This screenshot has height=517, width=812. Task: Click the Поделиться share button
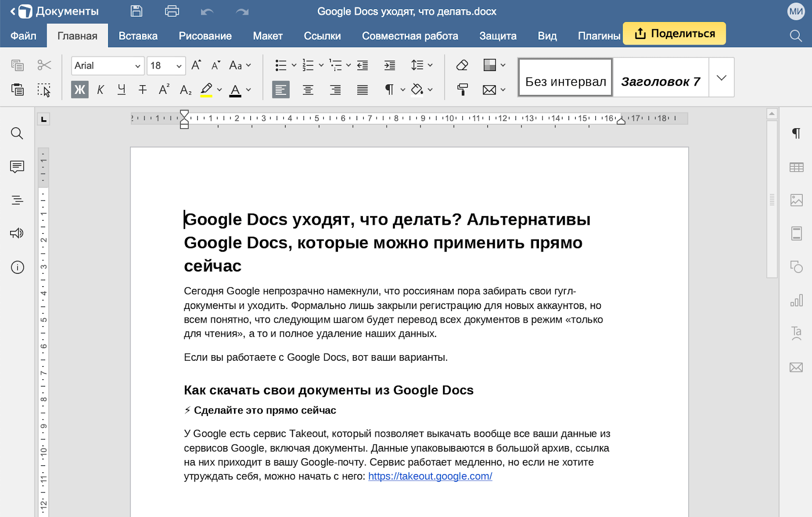tap(674, 33)
